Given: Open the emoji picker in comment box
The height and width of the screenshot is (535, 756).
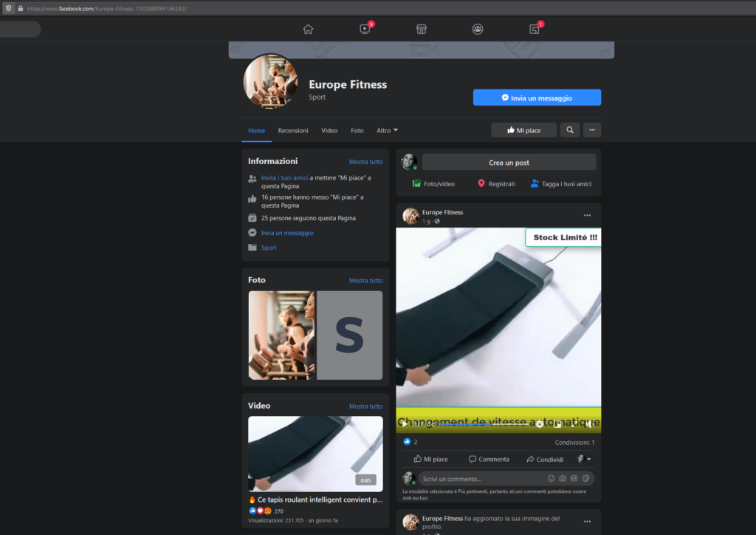Looking at the screenshot, I should [x=551, y=479].
